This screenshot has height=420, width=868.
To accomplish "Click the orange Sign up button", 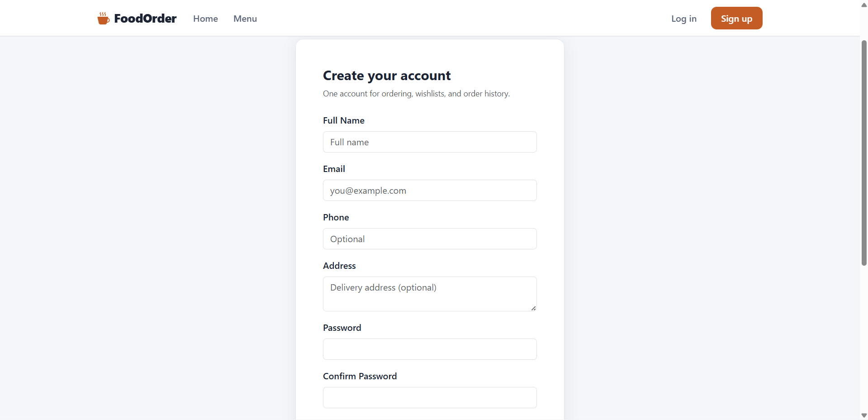I will pyautogui.click(x=736, y=18).
